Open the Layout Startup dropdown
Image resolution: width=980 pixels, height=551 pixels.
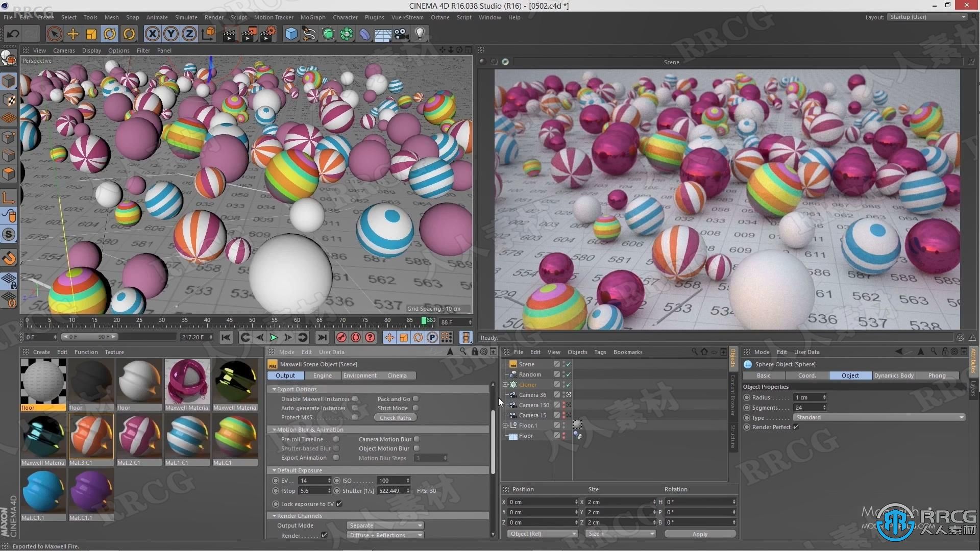(x=927, y=17)
